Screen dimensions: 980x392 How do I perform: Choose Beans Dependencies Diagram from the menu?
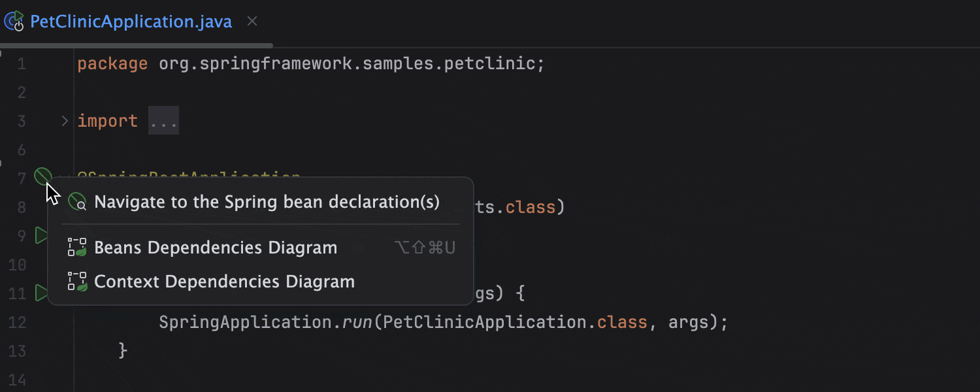click(216, 248)
